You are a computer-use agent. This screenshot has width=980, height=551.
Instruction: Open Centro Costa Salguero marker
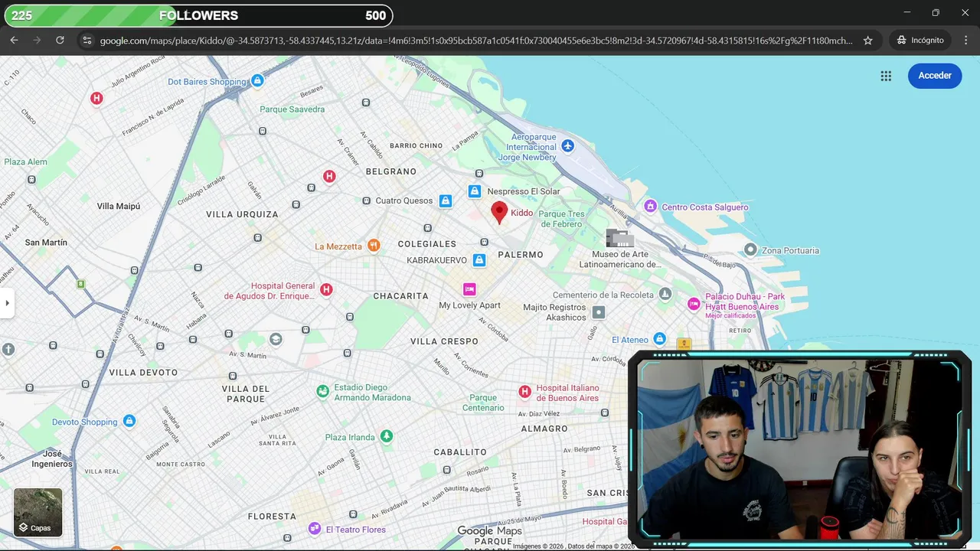tap(651, 206)
